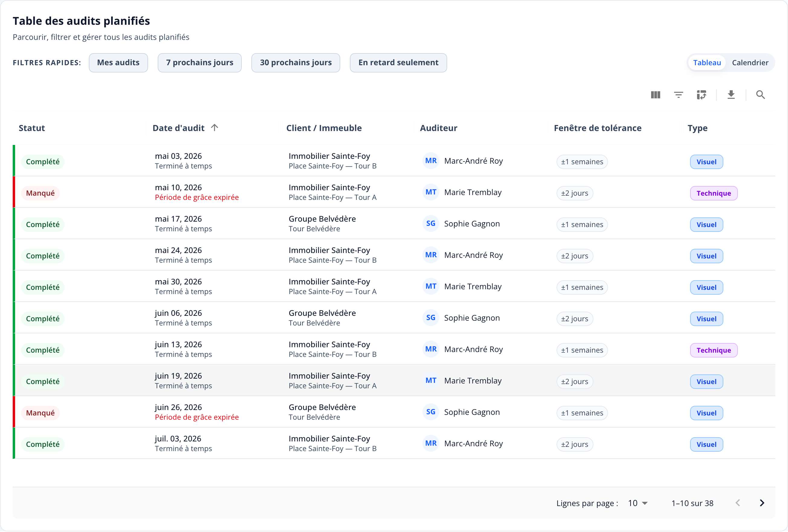Viewport: 788px width, 532px height.
Task: Click the Technique tag in mai 10 row
Action: pyautogui.click(x=713, y=193)
